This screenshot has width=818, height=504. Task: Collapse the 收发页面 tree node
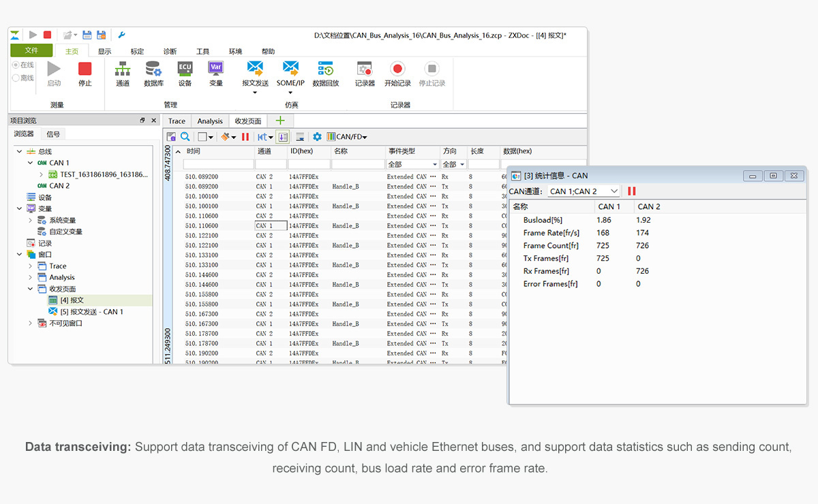tap(30, 289)
